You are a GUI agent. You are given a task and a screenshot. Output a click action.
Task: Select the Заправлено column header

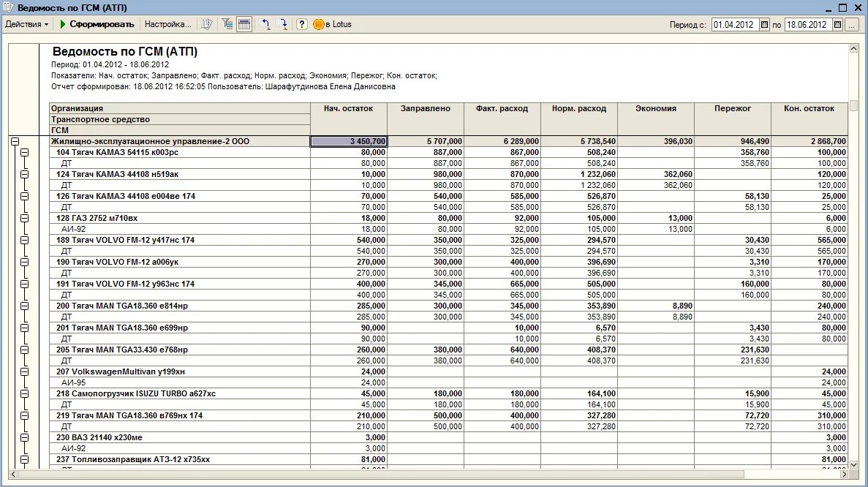tap(426, 119)
